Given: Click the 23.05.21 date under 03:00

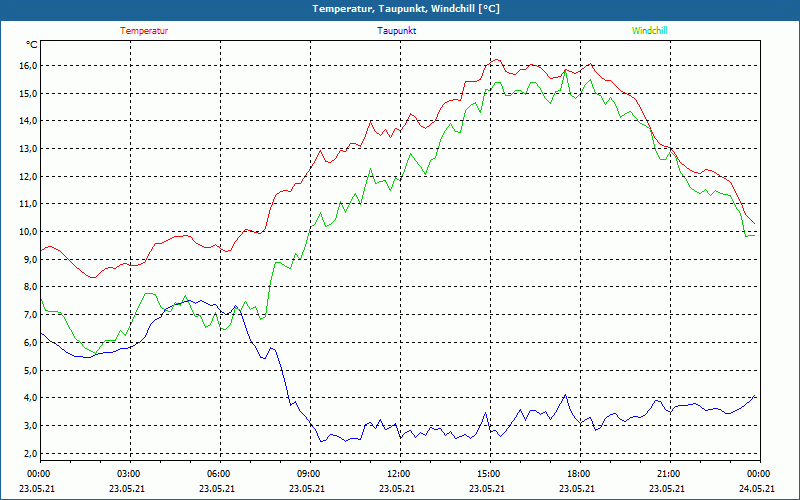Looking at the screenshot, I should click(127, 488).
